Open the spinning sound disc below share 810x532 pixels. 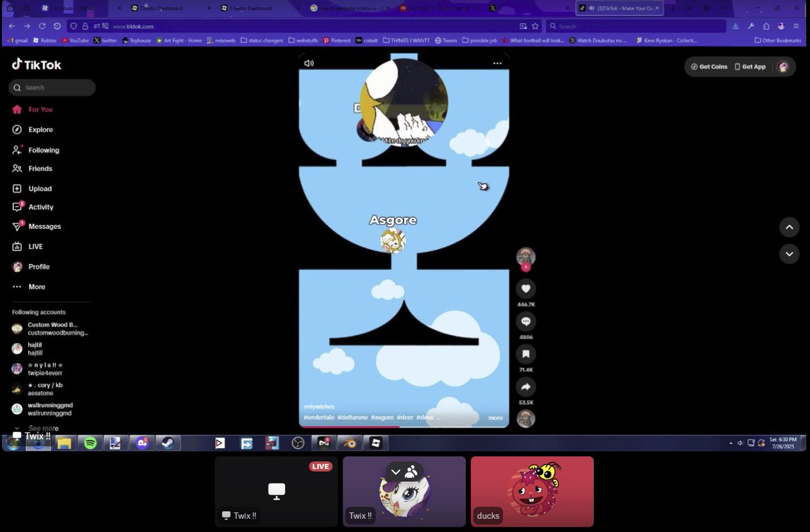coord(526,419)
